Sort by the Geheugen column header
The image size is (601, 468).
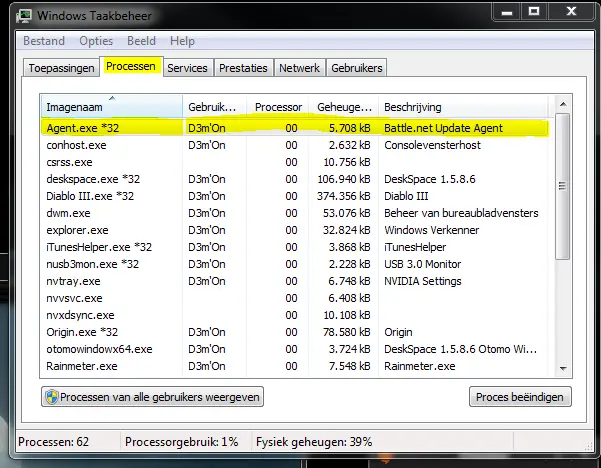(x=343, y=107)
